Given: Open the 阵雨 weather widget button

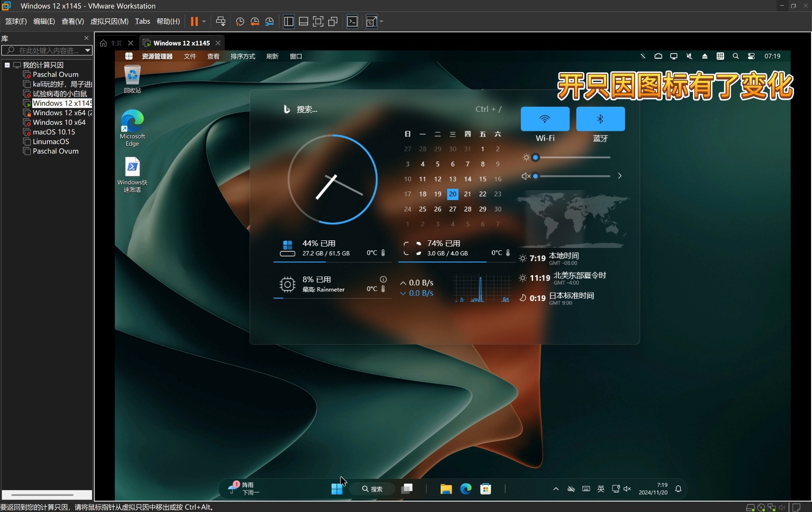Looking at the screenshot, I should (x=244, y=489).
